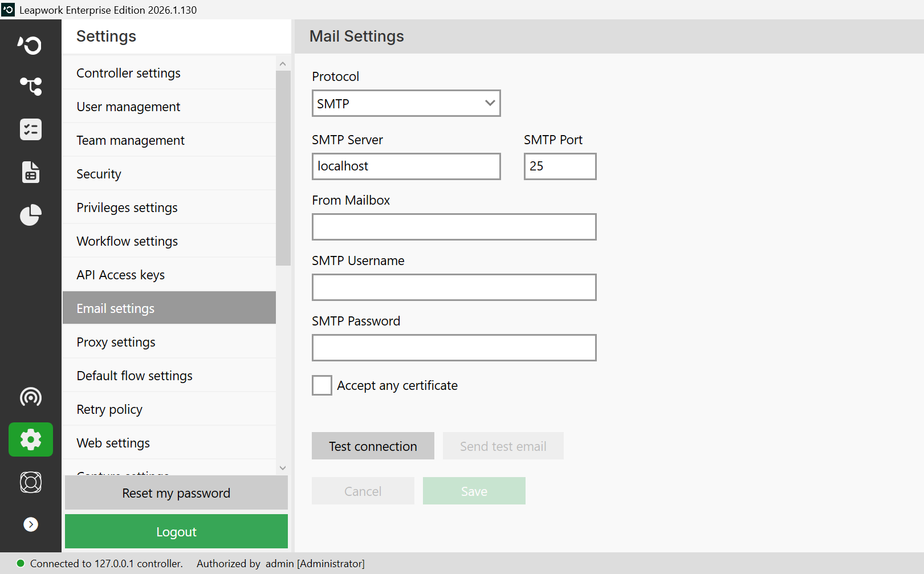The width and height of the screenshot is (924, 574).
Task: Click Send test email button
Action: [x=503, y=446]
